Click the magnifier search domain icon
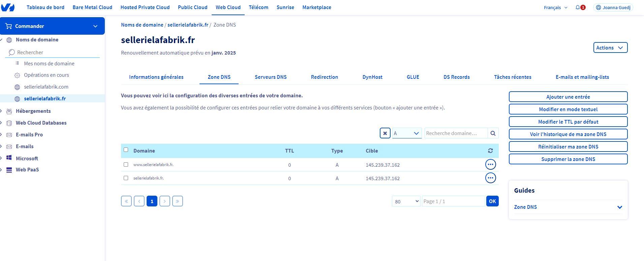Image resolution: width=644 pixels, height=261 pixels. click(493, 133)
